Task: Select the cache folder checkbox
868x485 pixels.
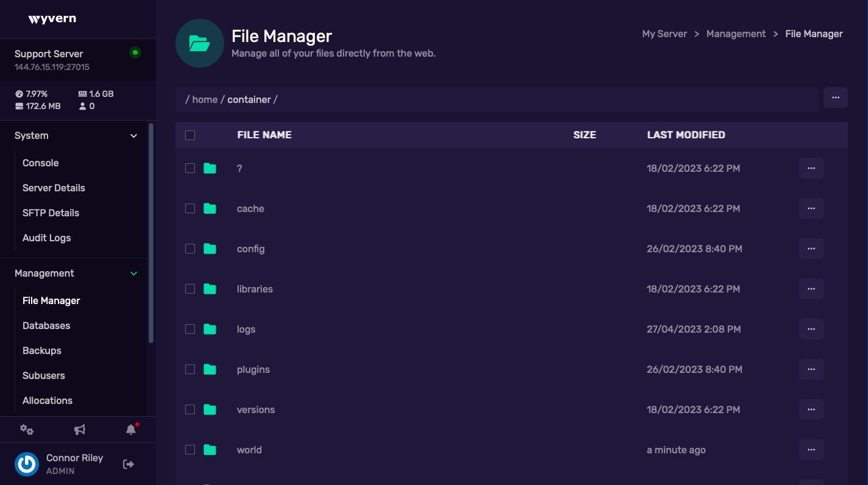Action: [190, 208]
